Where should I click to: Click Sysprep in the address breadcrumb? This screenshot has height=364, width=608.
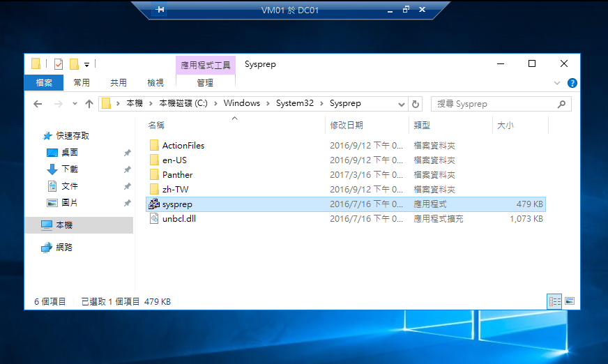pos(345,103)
